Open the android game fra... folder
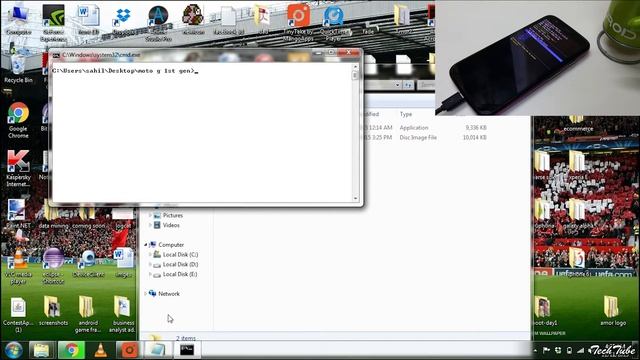This screenshot has width=640, height=360. coord(88,314)
